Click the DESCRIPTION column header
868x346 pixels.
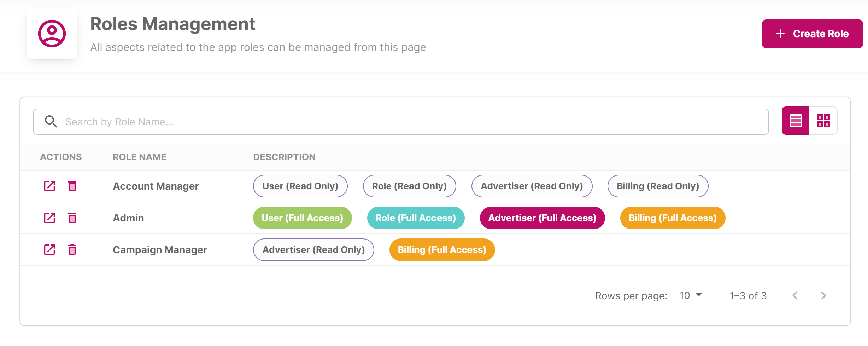click(x=285, y=157)
